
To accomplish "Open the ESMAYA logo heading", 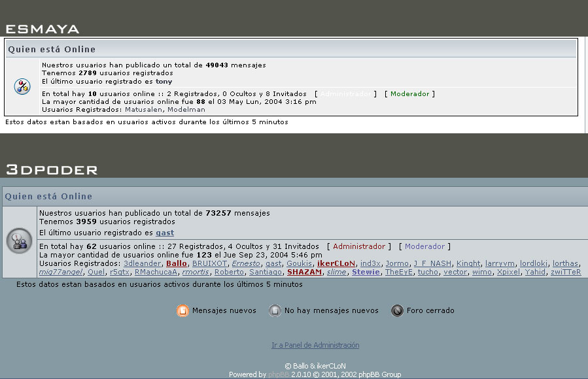I will 43,29.
